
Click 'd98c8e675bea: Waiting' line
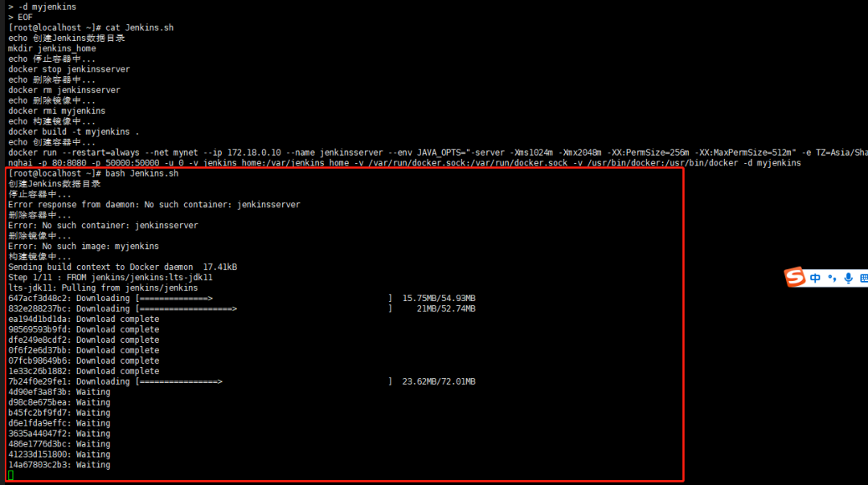click(x=59, y=402)
